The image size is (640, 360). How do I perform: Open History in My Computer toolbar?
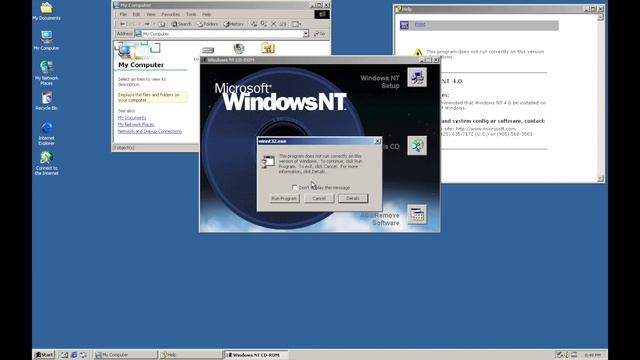coord(234,24)
